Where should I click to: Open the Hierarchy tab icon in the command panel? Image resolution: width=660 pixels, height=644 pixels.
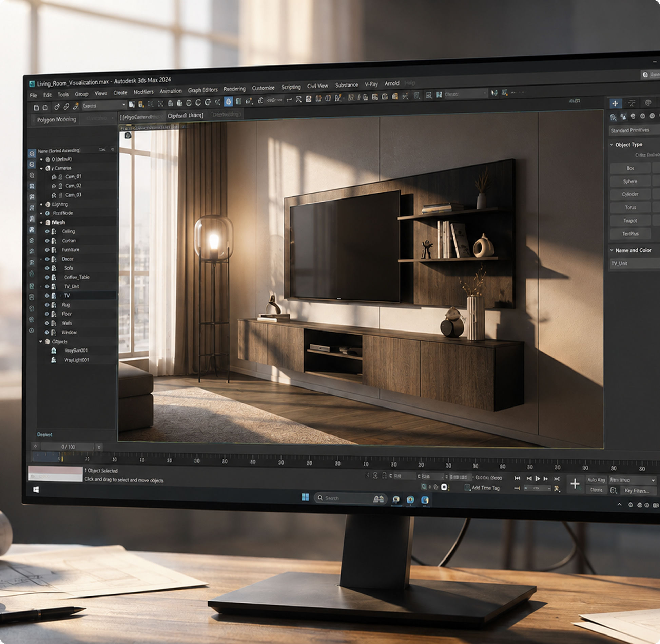point(648,102)
